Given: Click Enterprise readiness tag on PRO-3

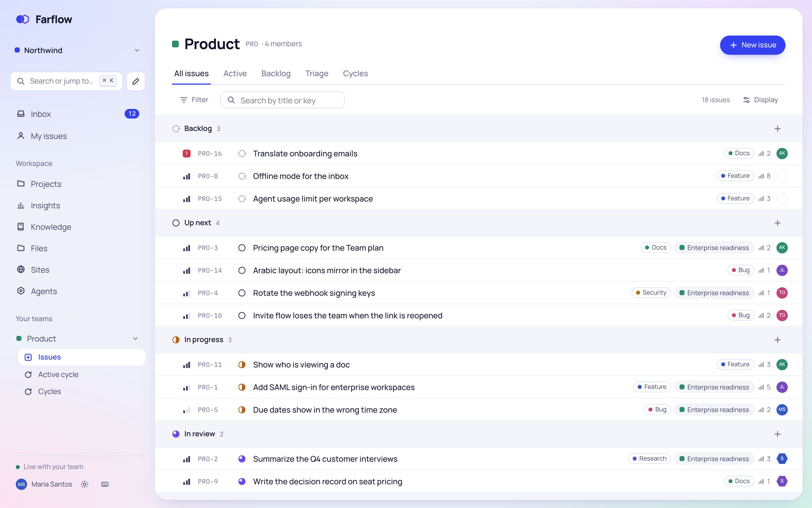Looking at the screenshot, I should click(714, 248).
